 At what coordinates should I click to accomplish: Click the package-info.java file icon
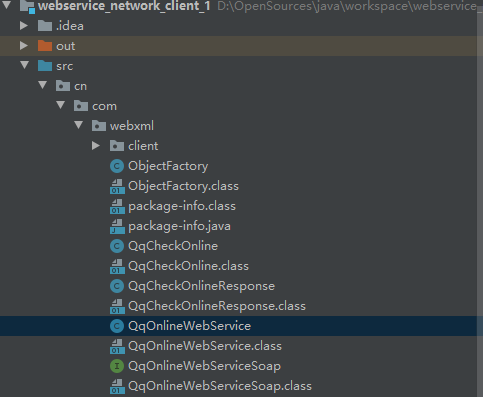pos(117,226)
